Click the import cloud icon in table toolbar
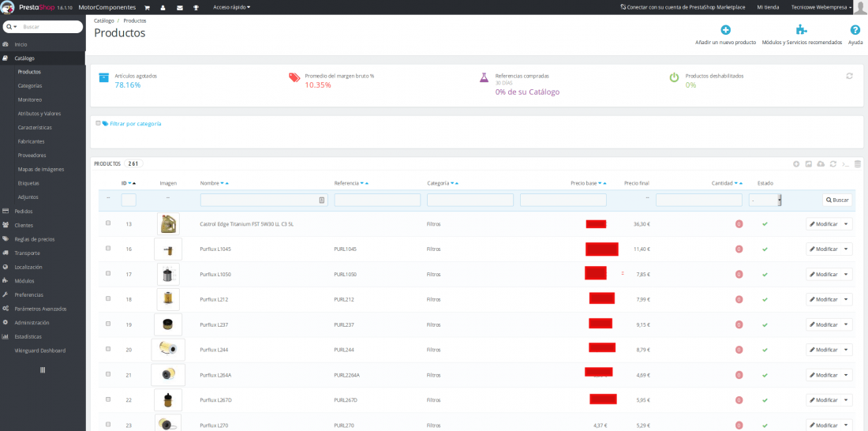Viewport: 868px width, 431px height. [x=821, y=164]
